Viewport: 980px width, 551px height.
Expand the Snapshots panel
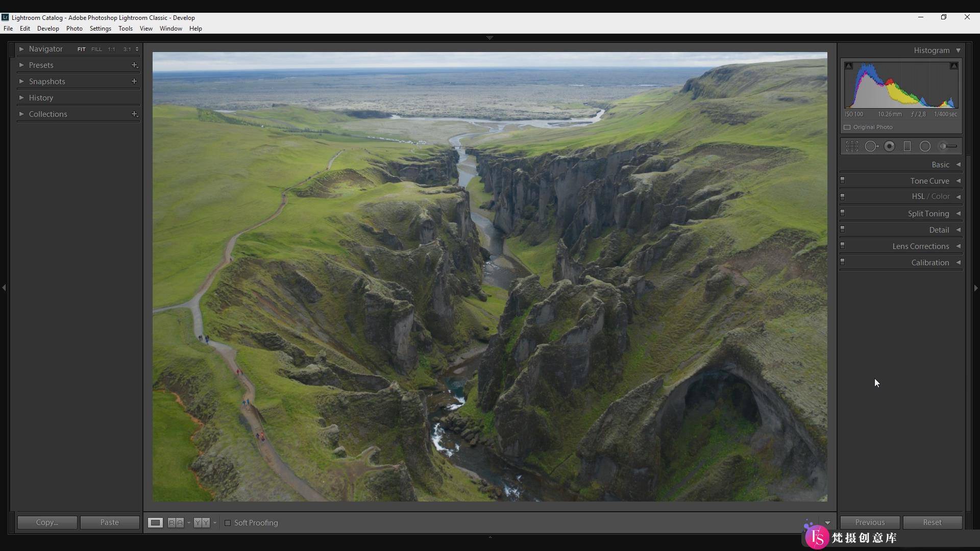[x=21, y=81]
